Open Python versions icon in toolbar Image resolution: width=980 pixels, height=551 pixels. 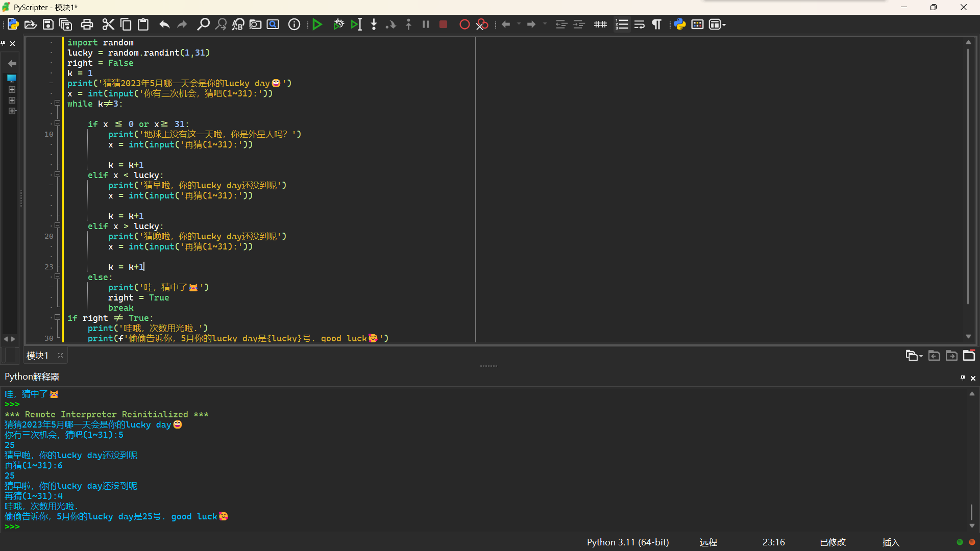[x=679, y=24]
